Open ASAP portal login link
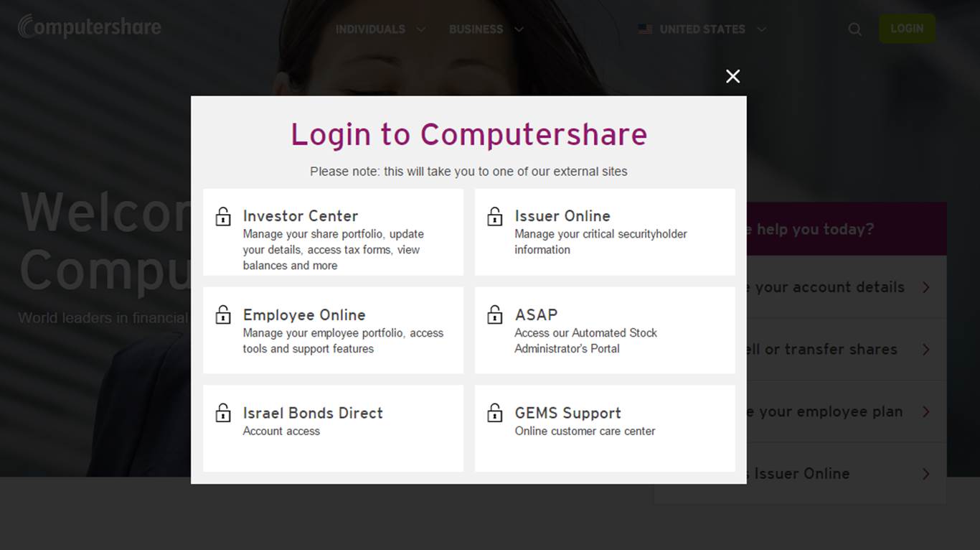Screen dimensions: 980x550 [605, 330]
